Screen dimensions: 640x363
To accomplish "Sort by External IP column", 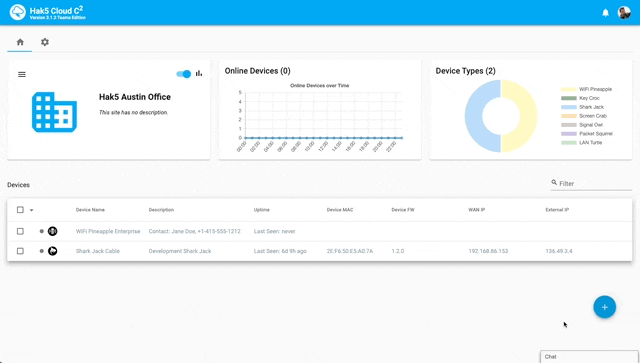I will [557, 210].
